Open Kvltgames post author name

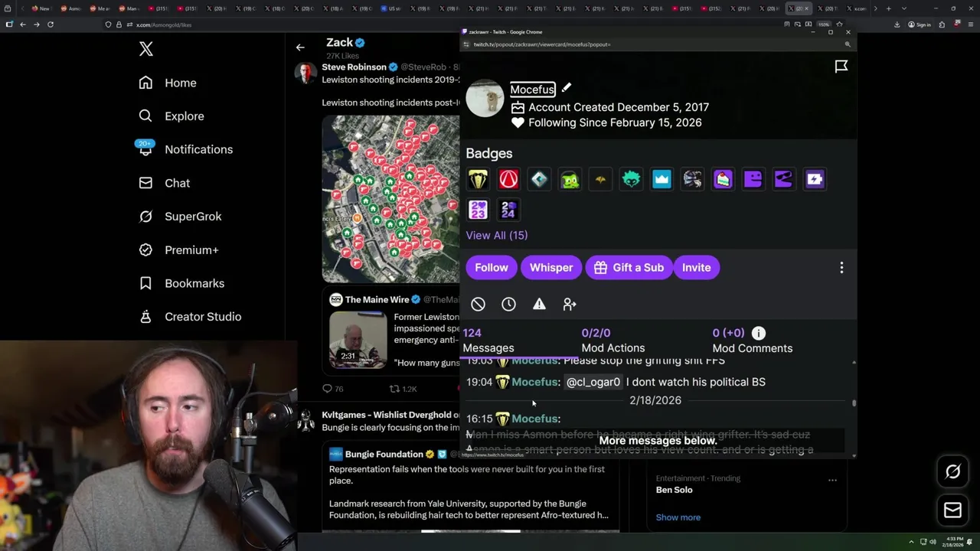(x=390, y=415)
